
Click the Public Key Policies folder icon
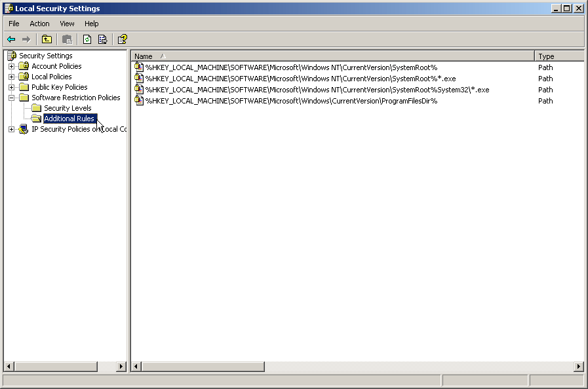click(x=24, y=87)
